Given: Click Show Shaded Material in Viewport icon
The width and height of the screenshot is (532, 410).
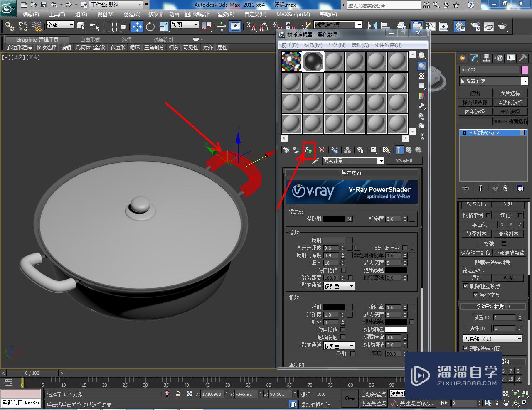Looking at the screenshot, I should 387,150.
